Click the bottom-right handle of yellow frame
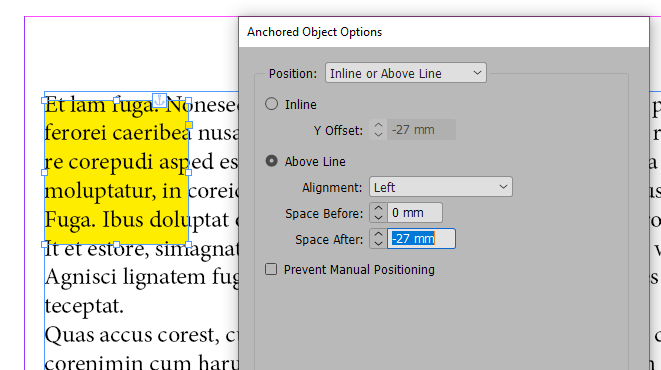Viewport: 661px width, 370px height. pyautogui.click(x=188, y=244)
